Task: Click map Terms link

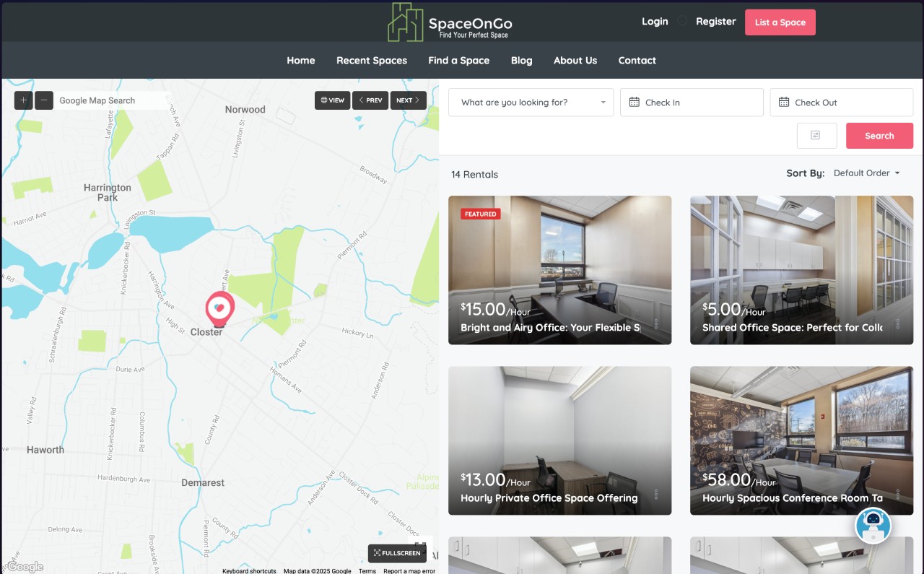Action: click(367, 571)
